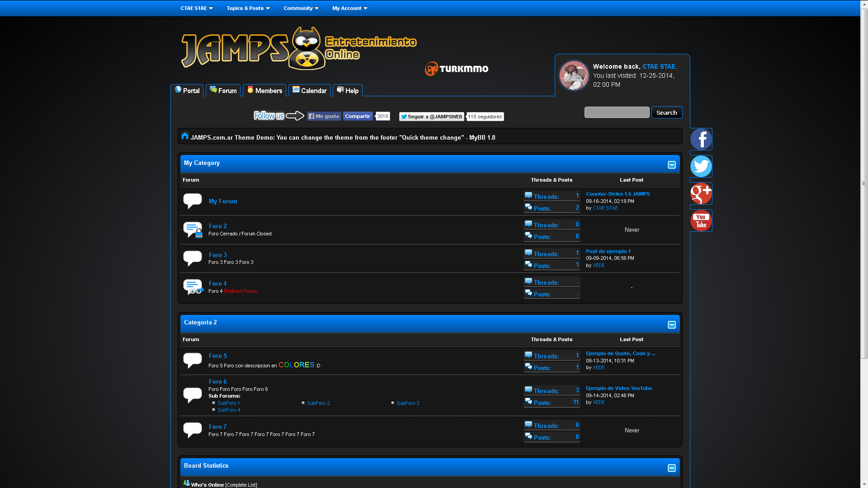Open XEDE profile under Ejemplo de Video YouTube
This screenshot has width=868, height=488.
(x=599, y=402)
